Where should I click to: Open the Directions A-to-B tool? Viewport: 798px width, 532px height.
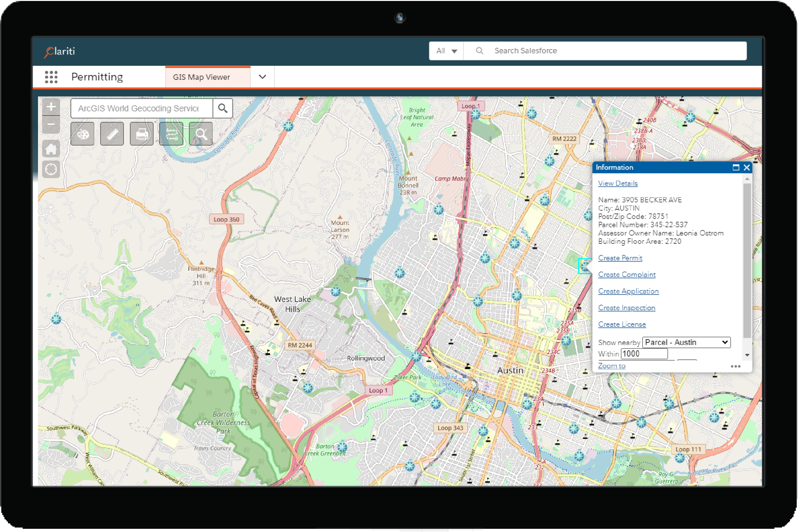[x=171, y=134]
